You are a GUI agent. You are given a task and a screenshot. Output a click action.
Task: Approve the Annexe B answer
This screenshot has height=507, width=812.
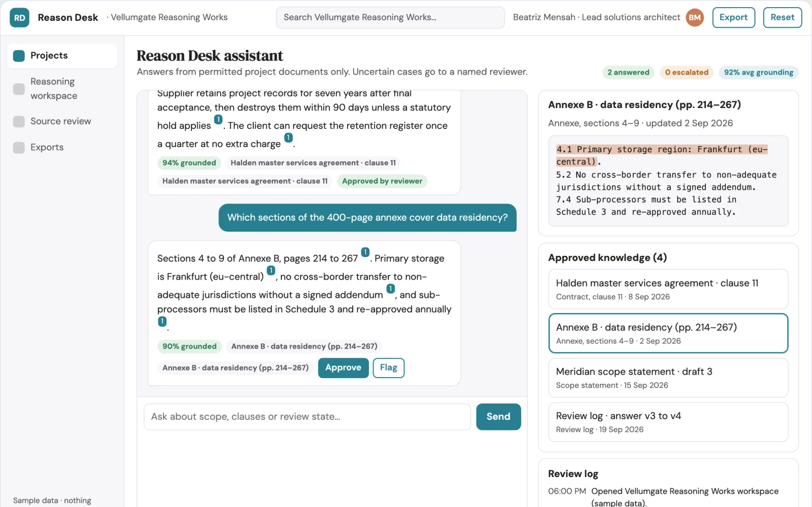coord(343,368)
